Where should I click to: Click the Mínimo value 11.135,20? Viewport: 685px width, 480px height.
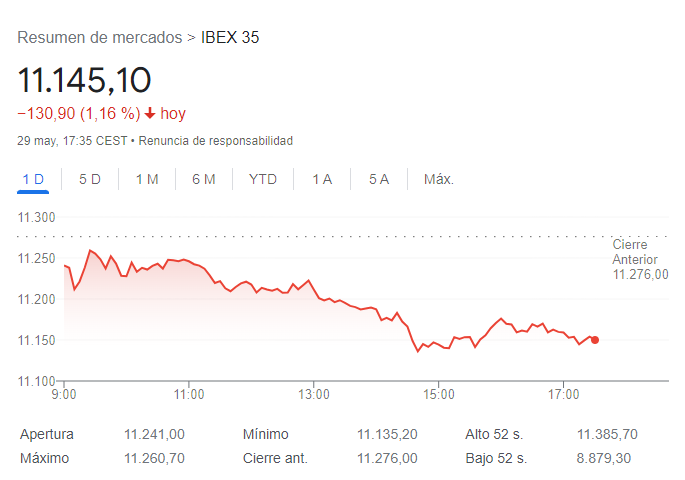point(387,434)
